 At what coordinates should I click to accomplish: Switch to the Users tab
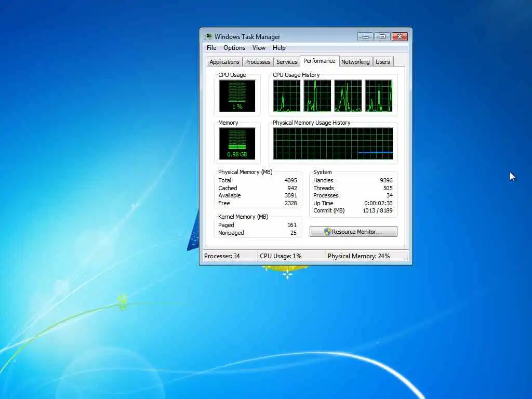383,62
